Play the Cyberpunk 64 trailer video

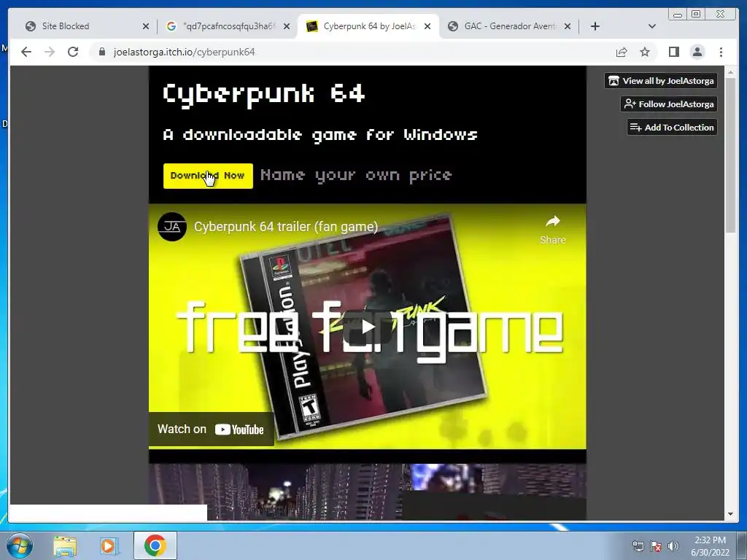click(x=368, y=327)
